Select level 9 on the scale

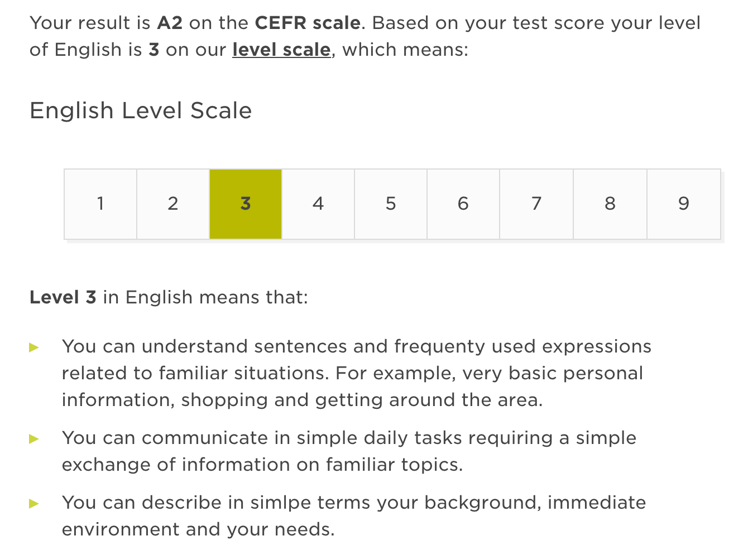[x=684, y=204]
